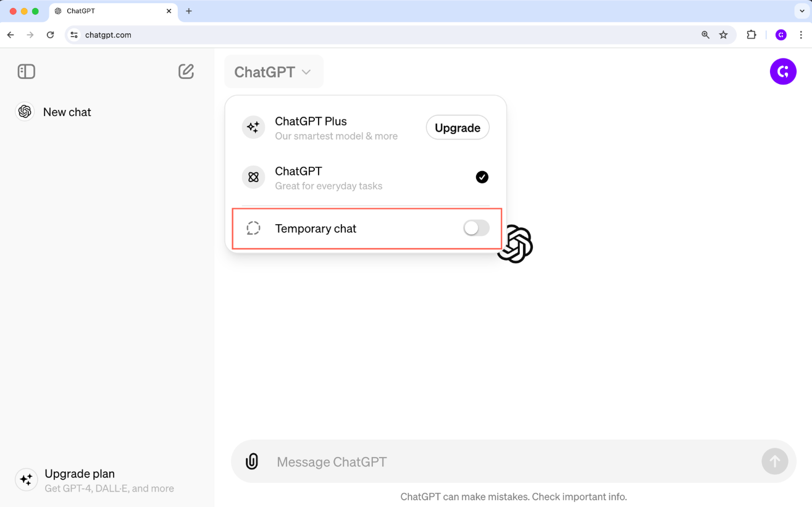
Task: Expand the ChatGPT model dropdown
Action: [274, 72]
